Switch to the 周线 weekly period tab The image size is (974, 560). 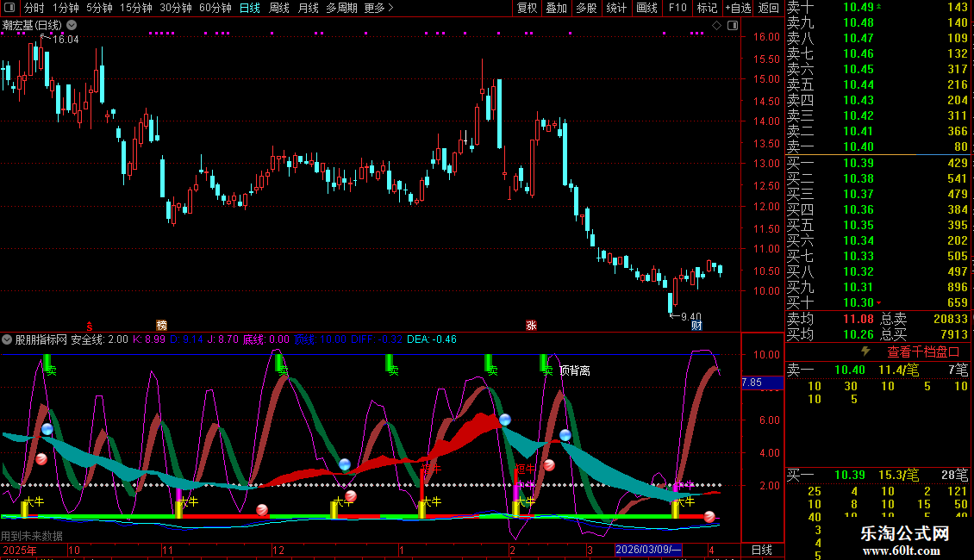[279, 8]
